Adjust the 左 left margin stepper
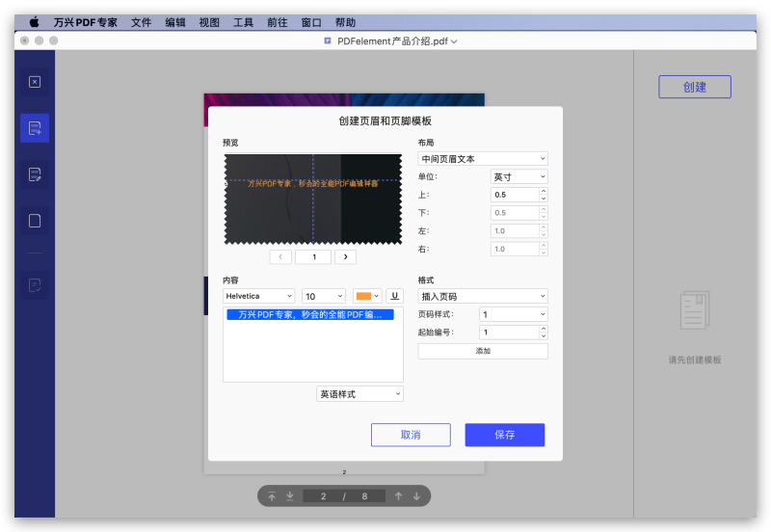This screenshot has height=532, width=771. (544, 230)
